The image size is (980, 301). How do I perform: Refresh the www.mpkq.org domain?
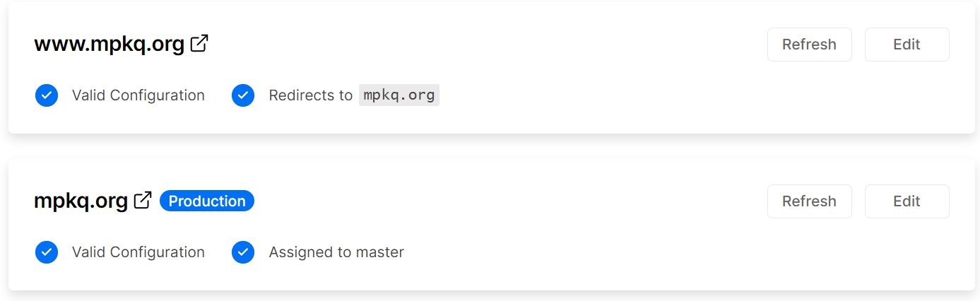click(x=809, y=45)
